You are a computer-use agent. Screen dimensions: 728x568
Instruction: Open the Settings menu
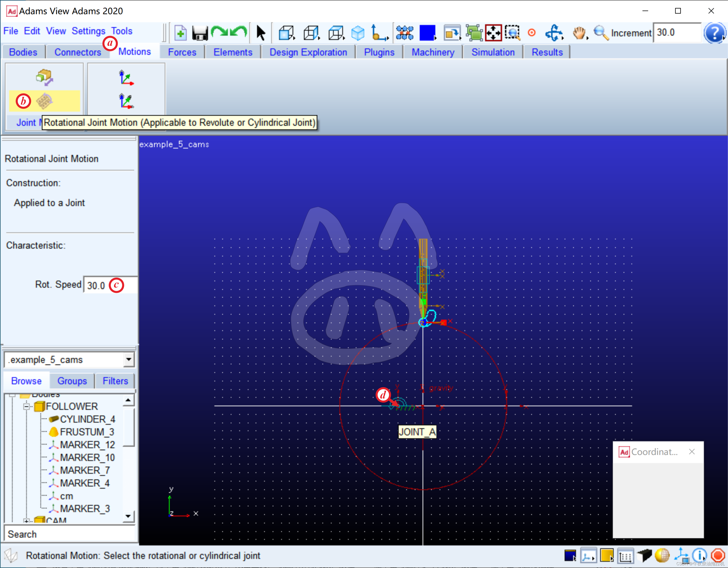(x=88, y=31)
